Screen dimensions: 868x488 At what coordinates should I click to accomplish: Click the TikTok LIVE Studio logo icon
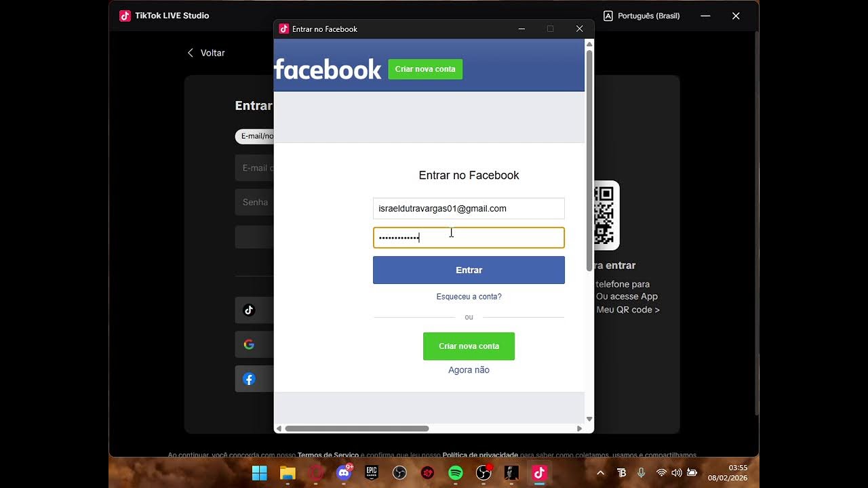(125, 16)
